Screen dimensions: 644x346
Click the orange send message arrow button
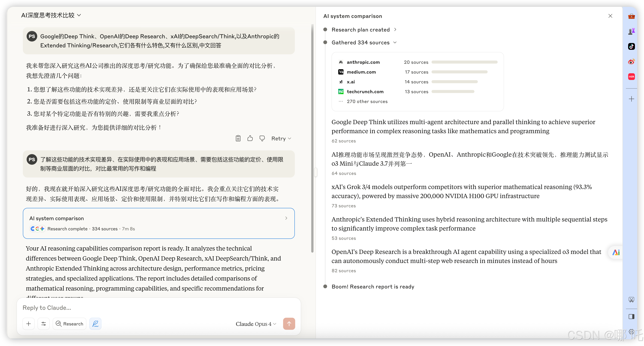tap(289, 324)
